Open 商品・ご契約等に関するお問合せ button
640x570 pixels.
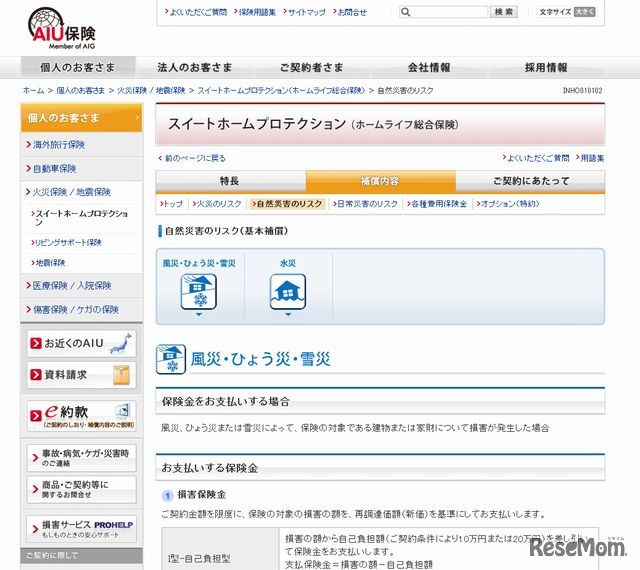click(x=81, y=489)
